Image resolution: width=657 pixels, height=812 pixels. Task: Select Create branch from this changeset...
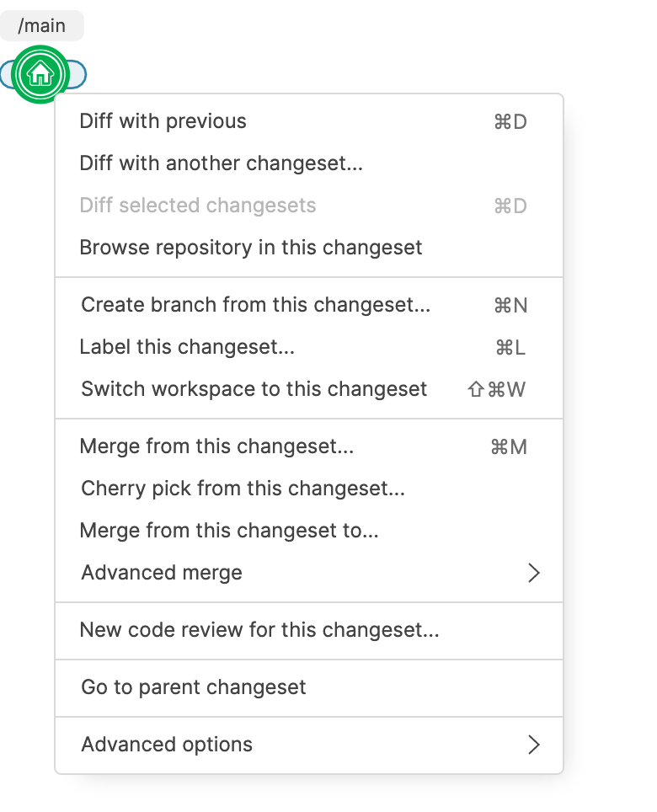255,305
